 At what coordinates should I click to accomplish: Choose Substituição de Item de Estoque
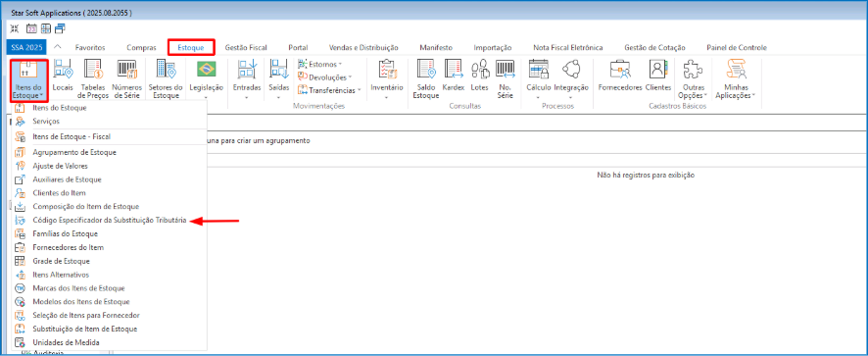pyautogui.click(x=110, y=329)
